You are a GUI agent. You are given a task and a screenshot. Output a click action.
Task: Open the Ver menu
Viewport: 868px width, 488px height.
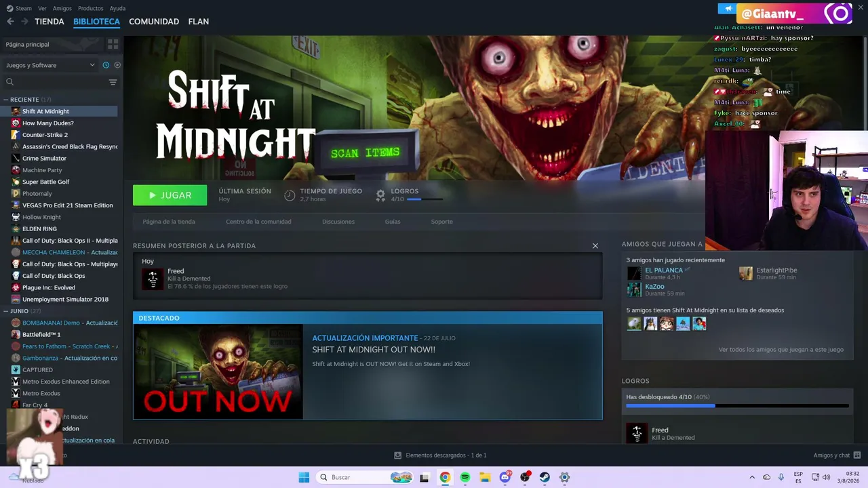click(42, 8)
